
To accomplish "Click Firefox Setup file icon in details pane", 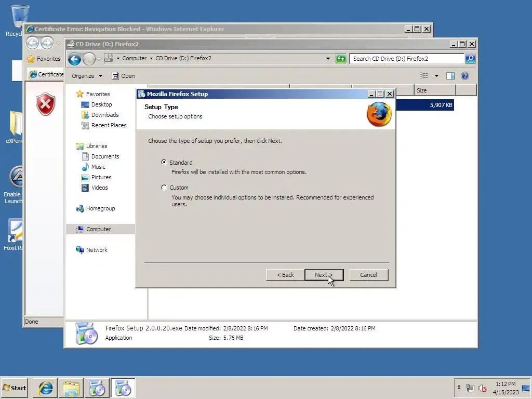I will coord(86,333).
